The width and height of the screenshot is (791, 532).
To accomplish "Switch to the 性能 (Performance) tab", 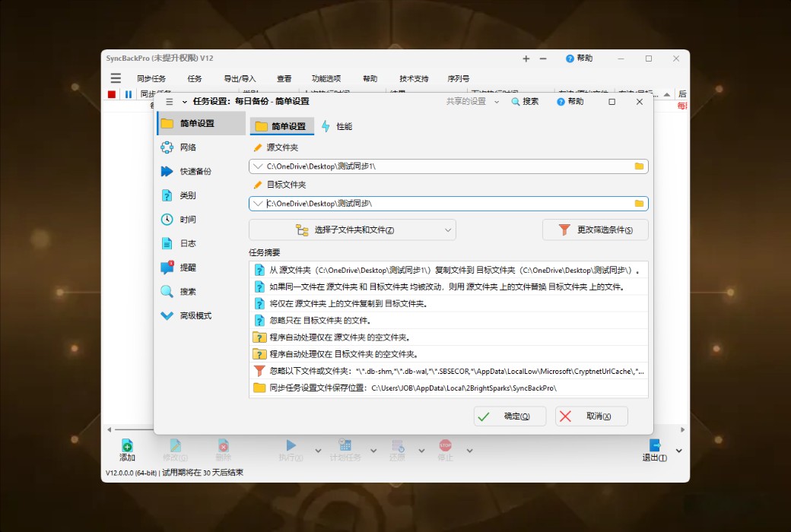I will (x=338, y=126).
